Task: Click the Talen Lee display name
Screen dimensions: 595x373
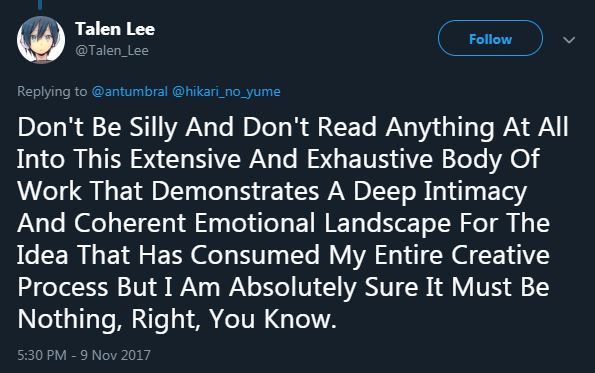Action: [x=115, y=29]
